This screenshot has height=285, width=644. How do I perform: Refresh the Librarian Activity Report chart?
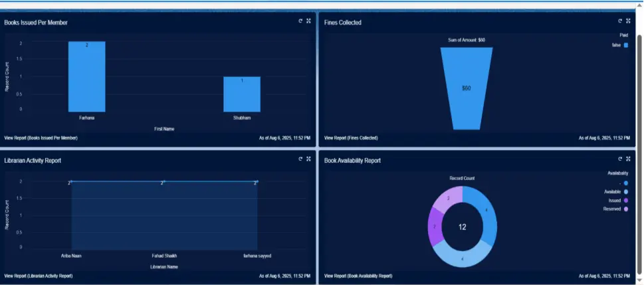click(300, 159)
